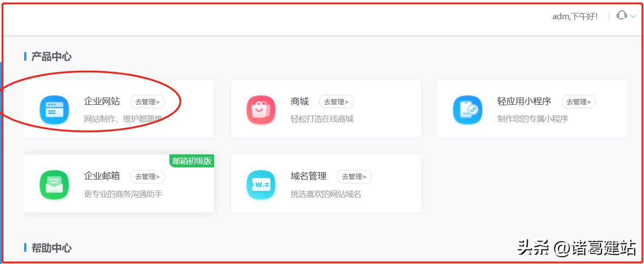The width and height of the screenshot is (644, 264).
Task: Click 去管理 on the 商城 card
Action: pos(337,102)
